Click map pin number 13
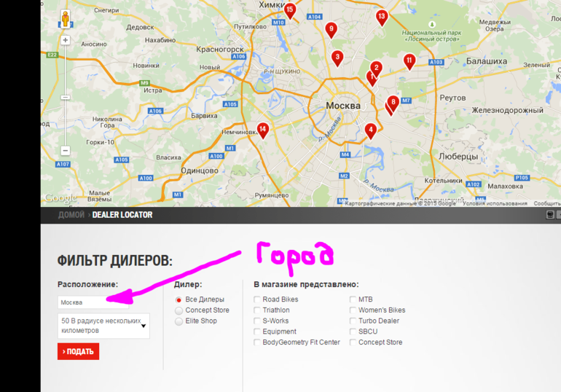Viewport: 561px width, 392px height. pyautogui.click(x=381, y=17)
